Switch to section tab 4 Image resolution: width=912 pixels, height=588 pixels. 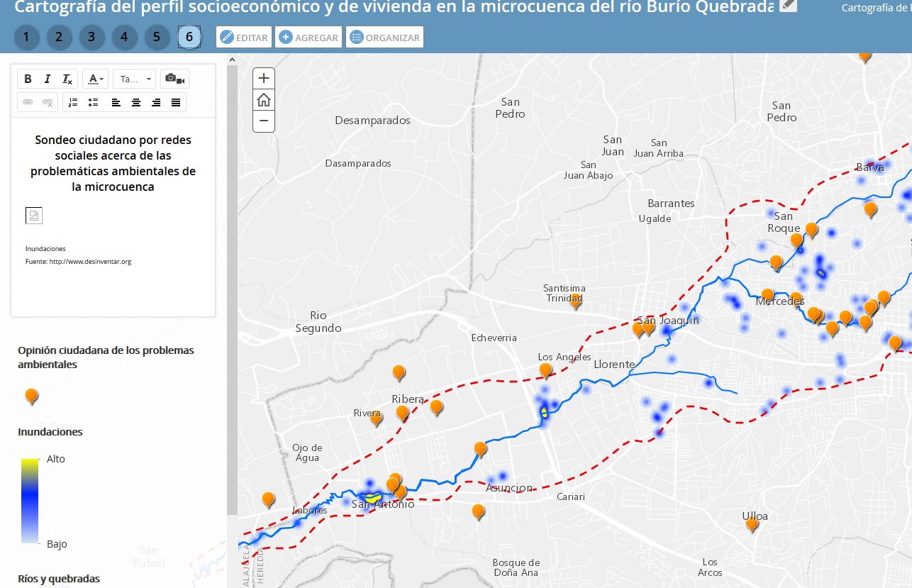click(124, 37)
